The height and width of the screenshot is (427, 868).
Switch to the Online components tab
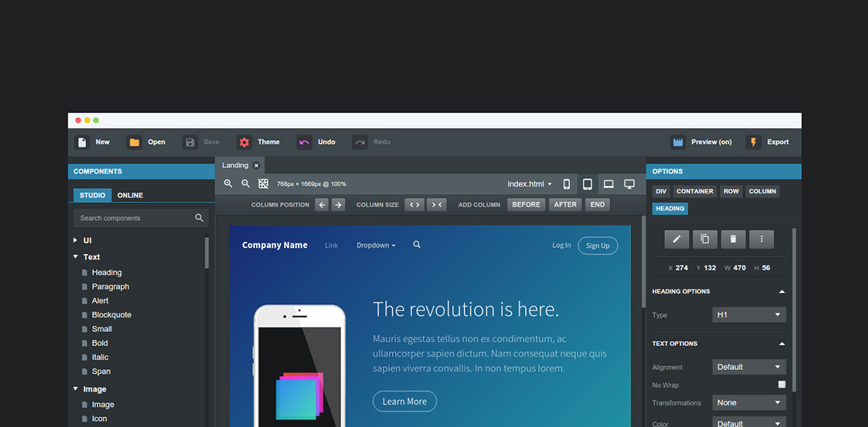(130, 195)
